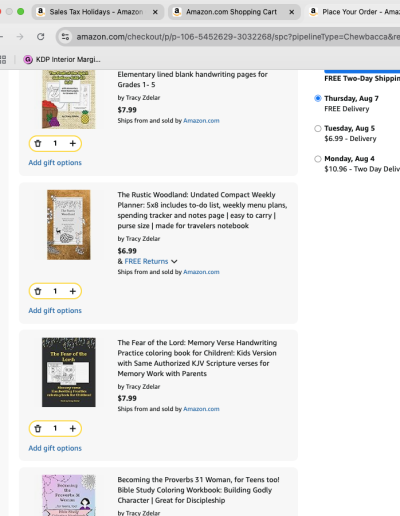Choose the Tuesday, Aug 5 $6.99 delivery option
Screen dimensions: 400x516
click(318, 128)
